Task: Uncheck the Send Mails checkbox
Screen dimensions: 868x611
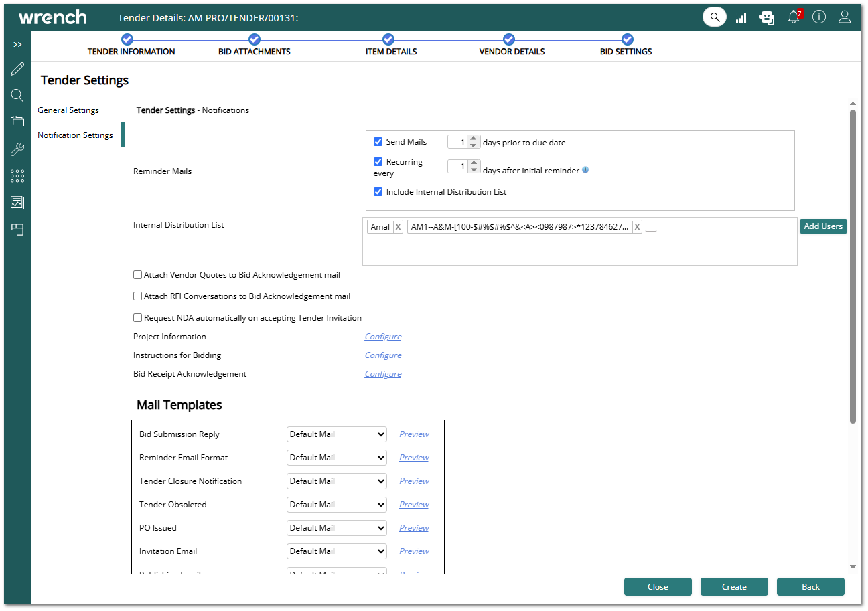Action: (x=378, y=142)
